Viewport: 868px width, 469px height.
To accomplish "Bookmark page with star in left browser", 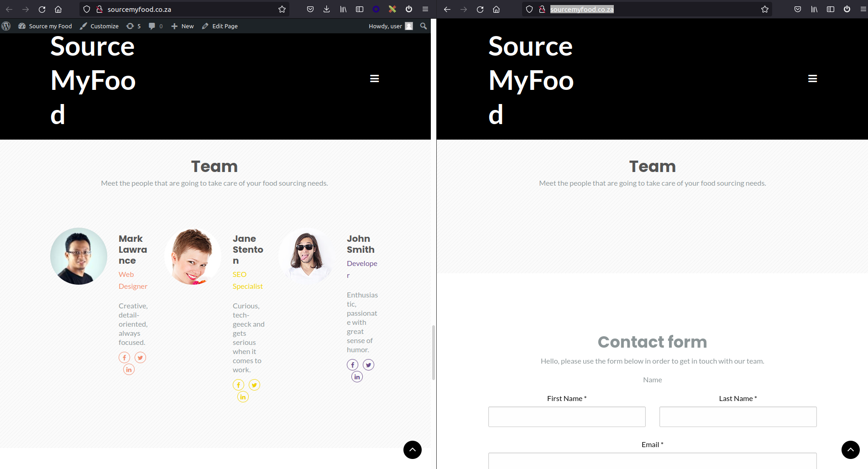I will click(x=282, y=9).
